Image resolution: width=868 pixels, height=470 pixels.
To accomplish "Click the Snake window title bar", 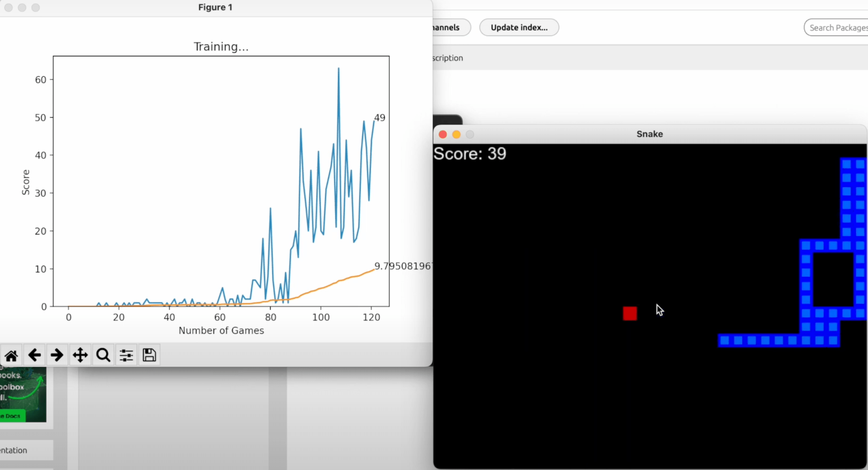I will 649,134.
